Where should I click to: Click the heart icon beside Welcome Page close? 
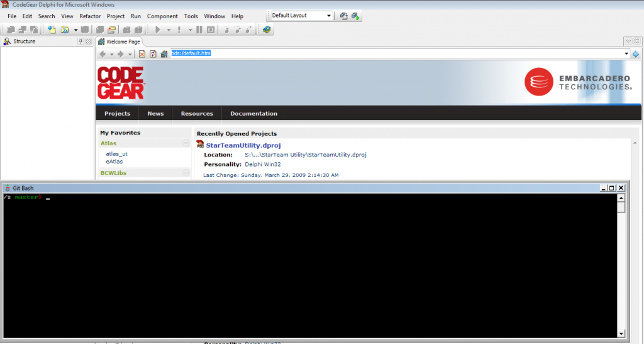tap(628, 41)
